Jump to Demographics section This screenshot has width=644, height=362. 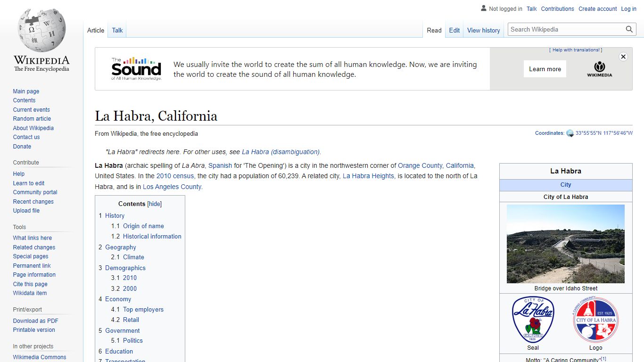click(x=125, y=268)
